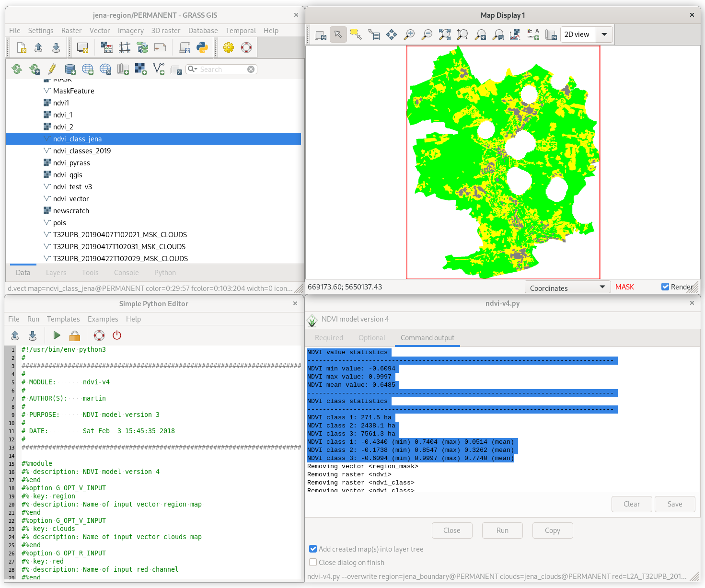Switch to the Console tab
The image size is (705, 588).
tap(127, 273)
